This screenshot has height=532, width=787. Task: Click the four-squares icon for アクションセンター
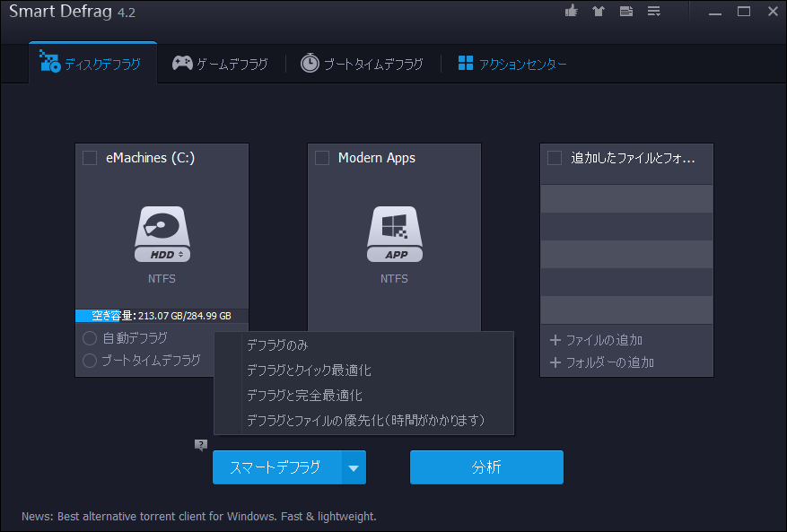(x=465, y=63)
